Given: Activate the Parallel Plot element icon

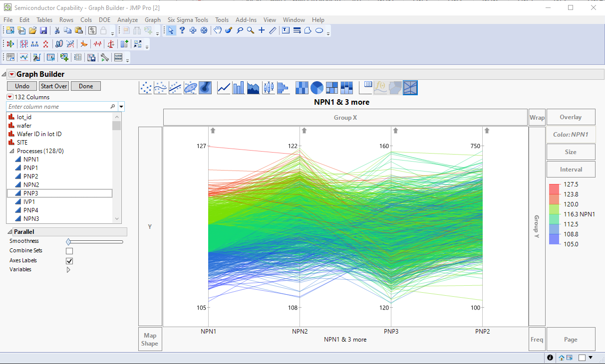Looking at the screenshot, I should (410, 88).
